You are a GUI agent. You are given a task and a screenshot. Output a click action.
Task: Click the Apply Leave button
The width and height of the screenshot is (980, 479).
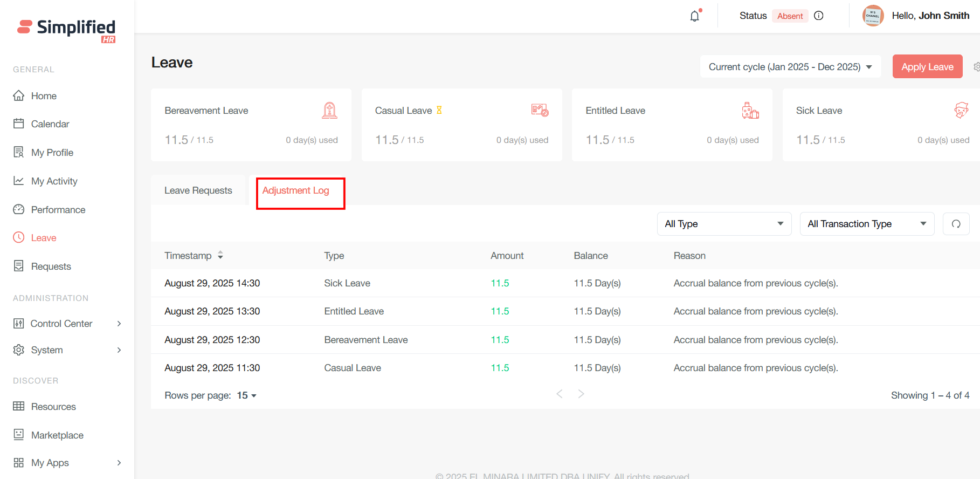coord(927,67)
